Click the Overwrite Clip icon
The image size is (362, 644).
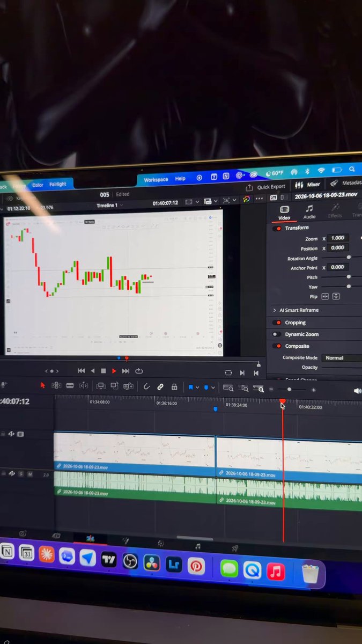114,386
